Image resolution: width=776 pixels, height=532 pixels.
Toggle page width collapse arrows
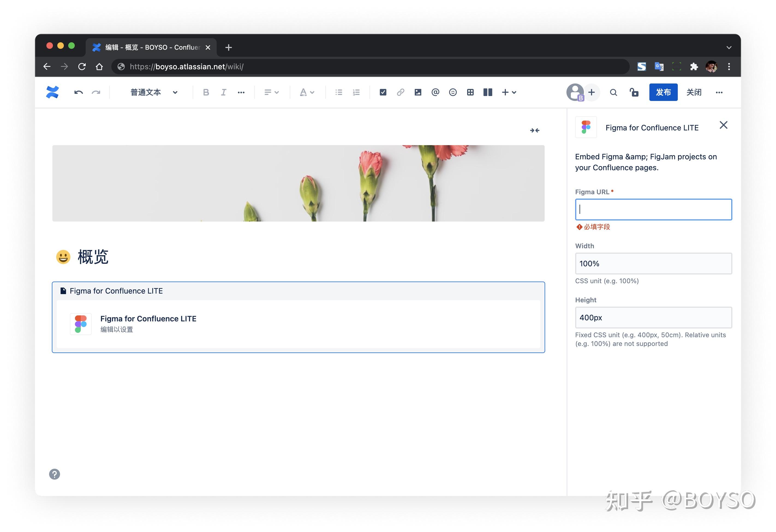[x=534, y=131]
